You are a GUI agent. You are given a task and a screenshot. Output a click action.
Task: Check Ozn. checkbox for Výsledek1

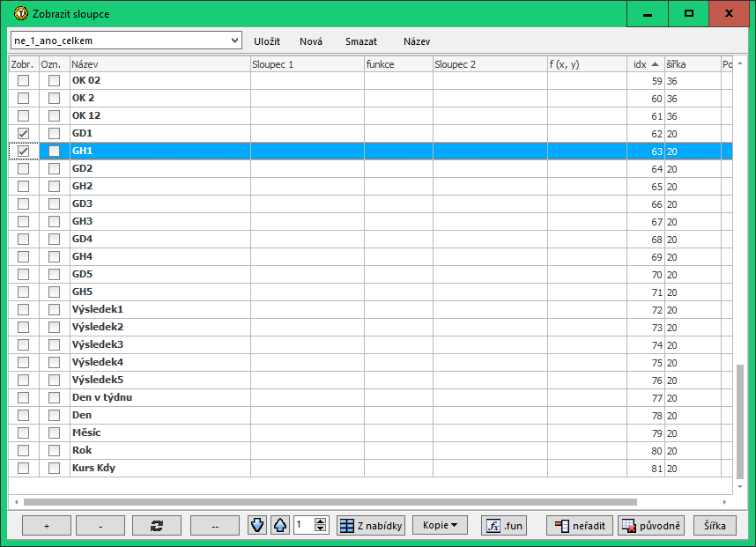(x=54, y=309)
